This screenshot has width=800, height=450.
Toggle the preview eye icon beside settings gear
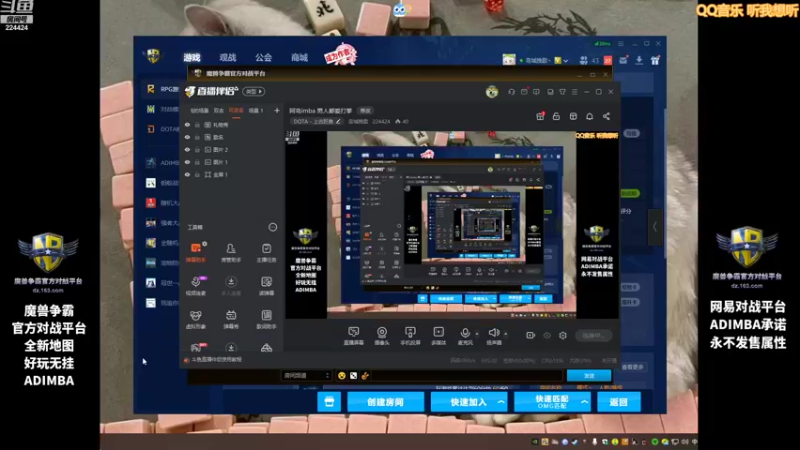pyautogui.click(x=547, y=335)
